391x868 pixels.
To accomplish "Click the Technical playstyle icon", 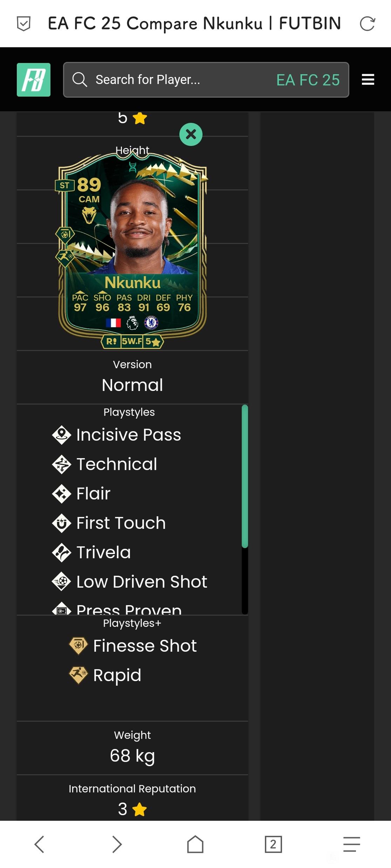I will tap(62, 464).
